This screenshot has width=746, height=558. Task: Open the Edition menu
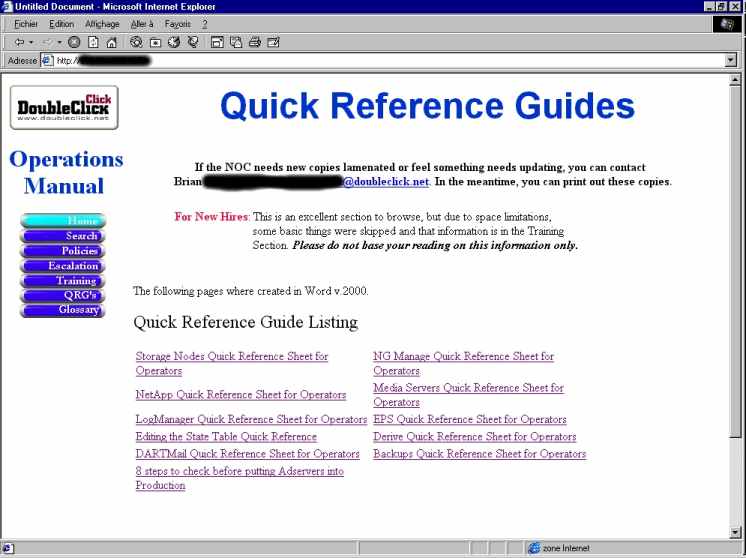pyautogui.click(x=61, y=24)
